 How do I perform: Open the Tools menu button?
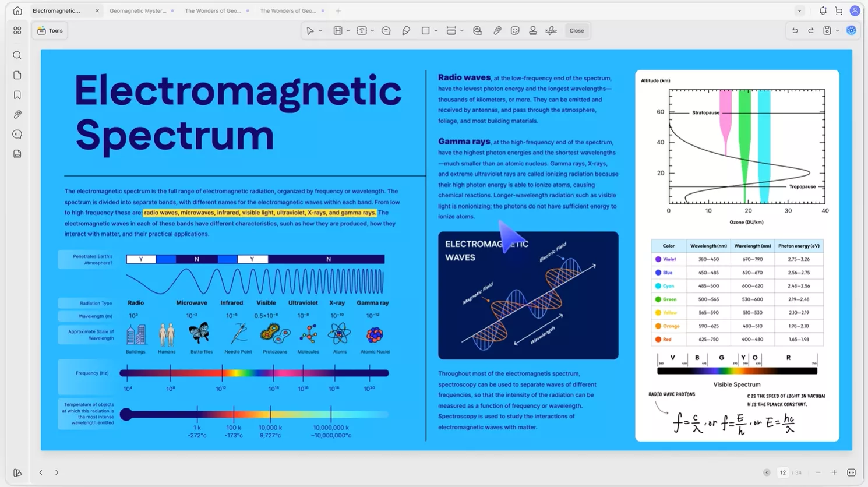point(50,31)
